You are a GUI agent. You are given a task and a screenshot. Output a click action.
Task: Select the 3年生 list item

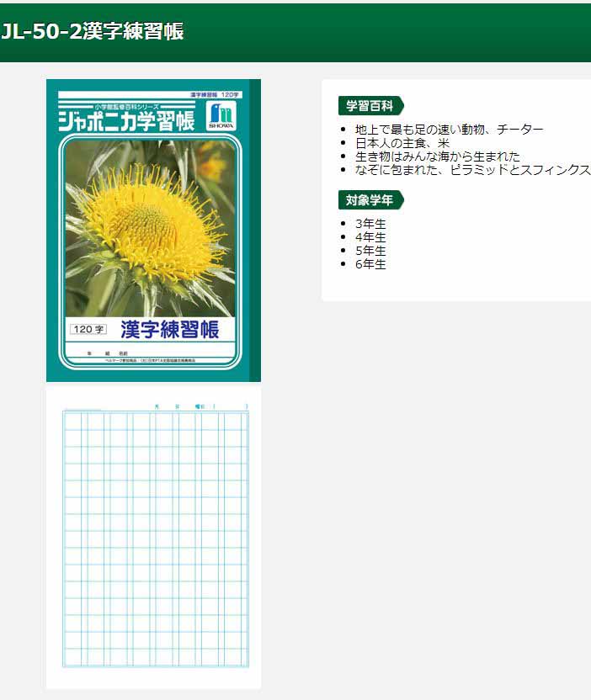coord(370,224)
